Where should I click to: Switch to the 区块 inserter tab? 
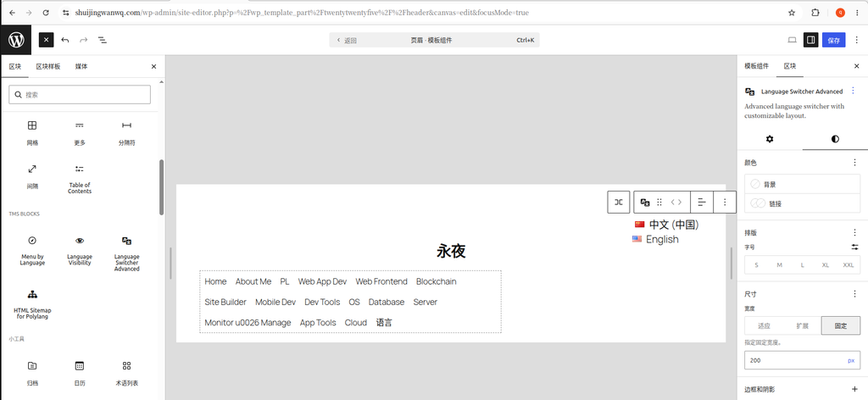point(15,66)
